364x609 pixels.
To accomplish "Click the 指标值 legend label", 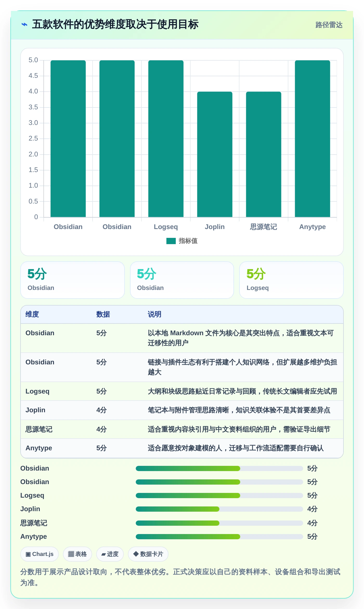I will coord(188,241).
